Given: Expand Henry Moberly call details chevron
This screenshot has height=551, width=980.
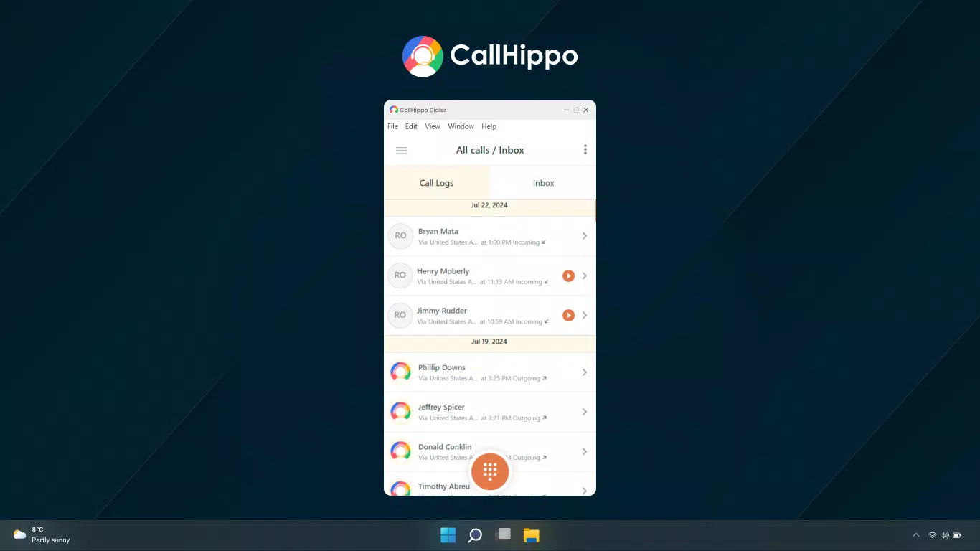Looking at the screenshot, I should pos(585,275).
